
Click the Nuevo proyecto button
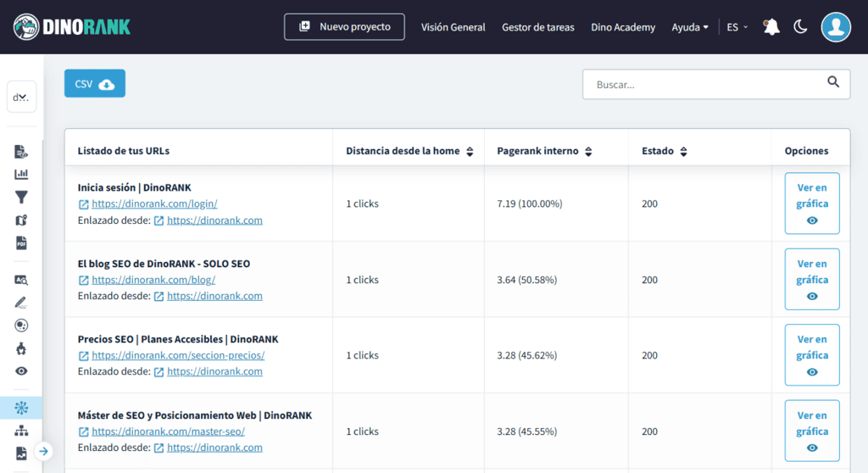pos(344,27)
